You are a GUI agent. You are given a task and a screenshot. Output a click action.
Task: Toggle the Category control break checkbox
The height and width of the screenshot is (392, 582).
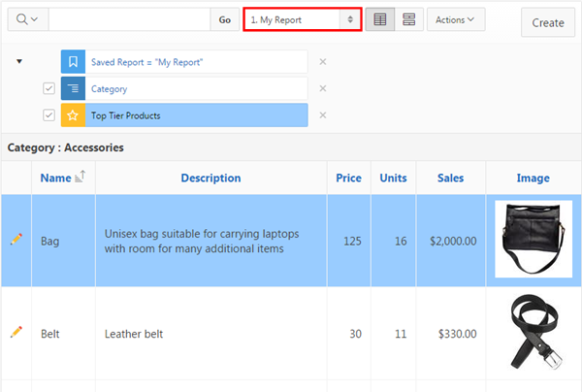[48, 89]
